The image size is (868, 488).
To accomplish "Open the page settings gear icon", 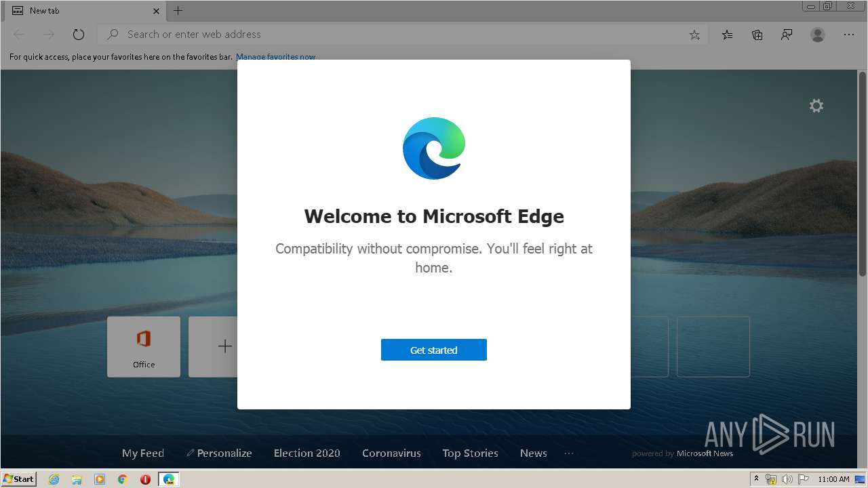I will pyautogui.click(x=816, y=106).
